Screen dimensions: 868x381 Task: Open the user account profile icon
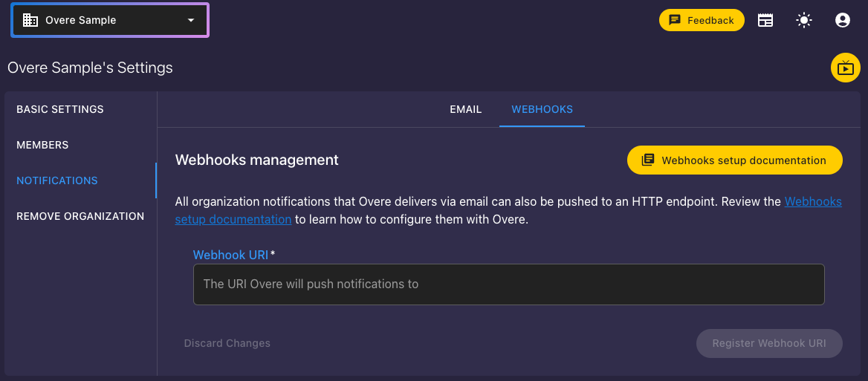pyautogui.click(x=843, y=21)
